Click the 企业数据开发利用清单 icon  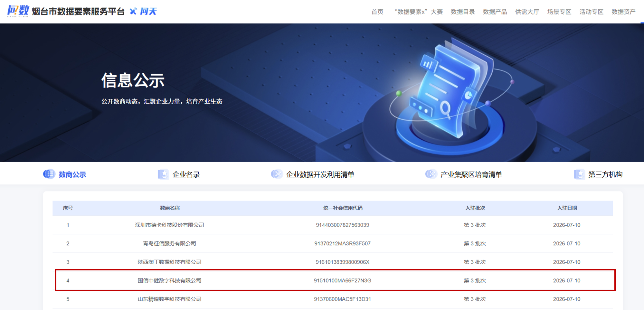tap(277, 174)
